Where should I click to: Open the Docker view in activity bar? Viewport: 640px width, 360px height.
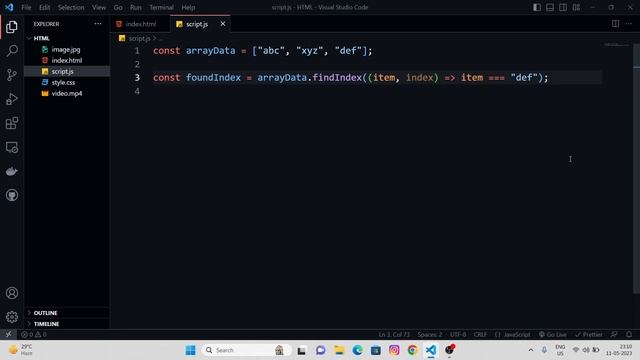coord(12,171)
